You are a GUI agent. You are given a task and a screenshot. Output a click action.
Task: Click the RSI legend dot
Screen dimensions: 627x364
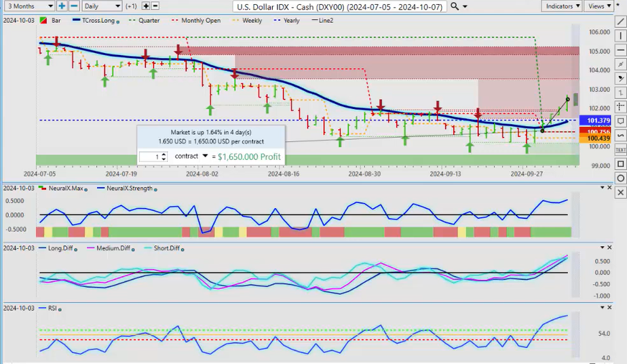click(x=60, y=309)
